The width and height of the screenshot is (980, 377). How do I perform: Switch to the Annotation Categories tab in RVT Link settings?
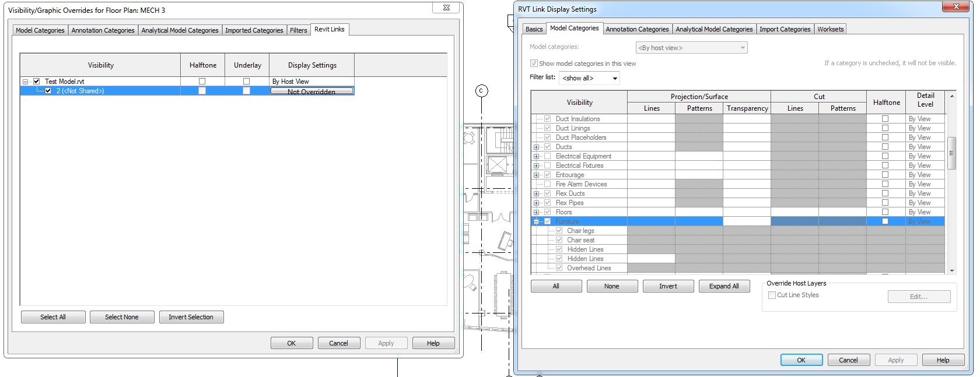(x=637, y=29)
